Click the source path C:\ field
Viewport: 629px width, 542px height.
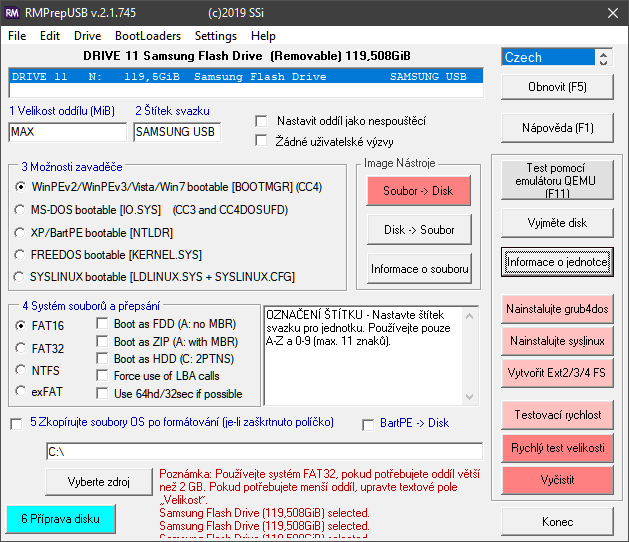(264, 452)
